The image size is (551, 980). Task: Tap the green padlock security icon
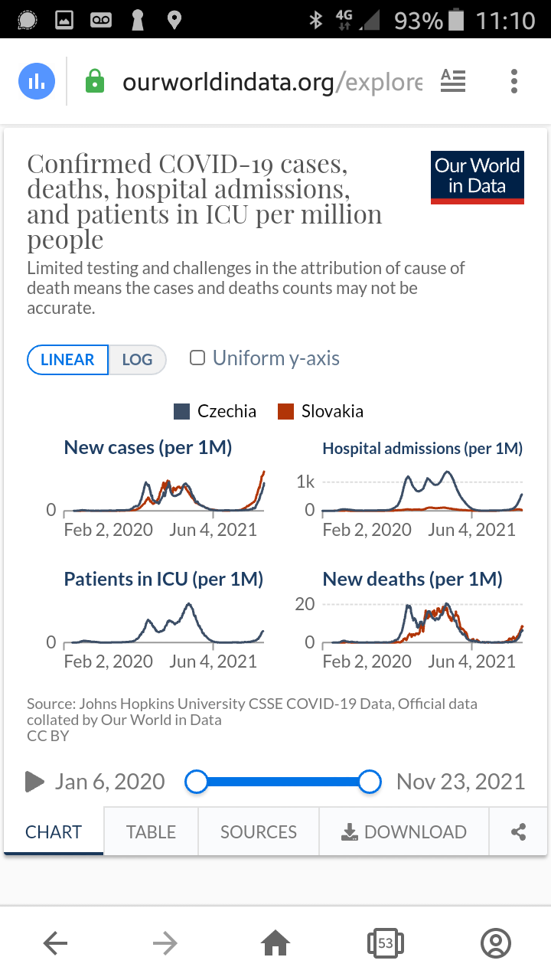94,81
